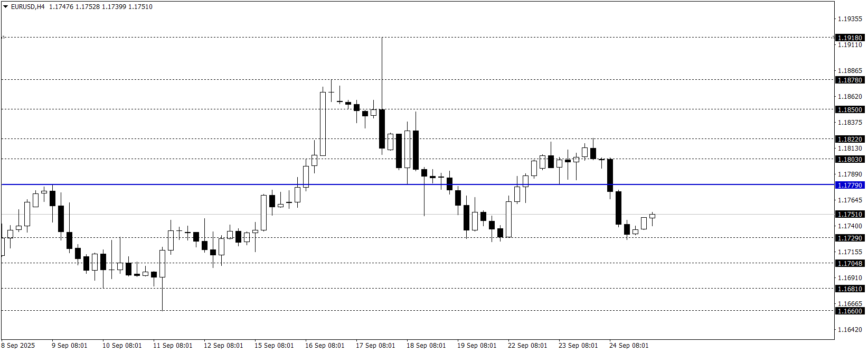Click the triangle arrow beside EURUSD,H4 title
The height and width of the screenshot is (352, 868).
(x=6, y=7)
